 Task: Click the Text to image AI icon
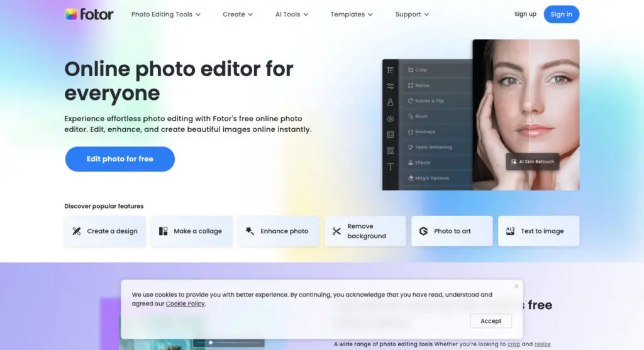(510, 231)
